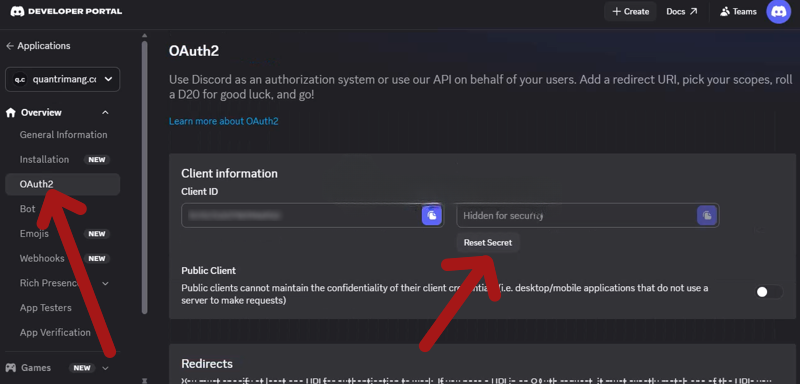Toggle the Public Client switch
Image resolution: width=800 pixels, height=384 pixels.
click(x=769, y=292)
